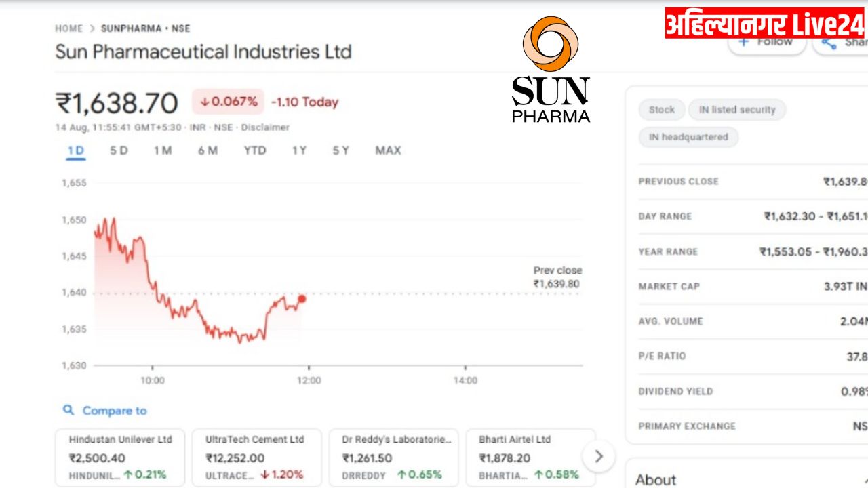Click the MARKET CAP row label

[x=669, y=287]
